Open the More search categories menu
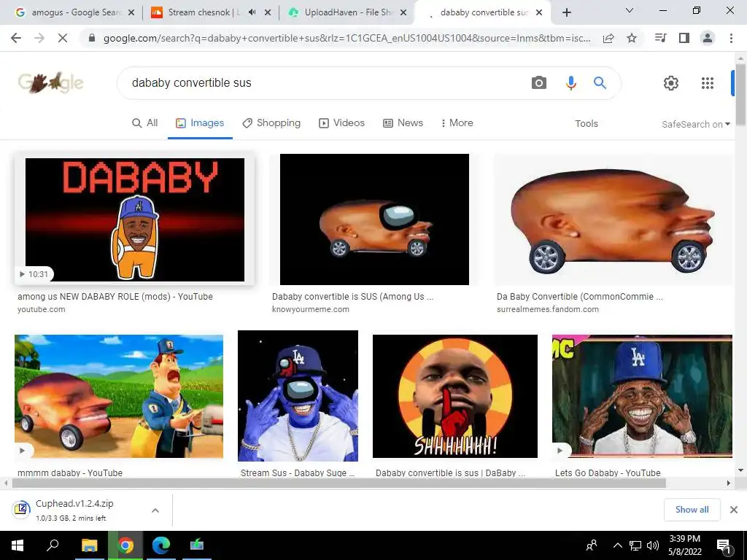 [457, 122]
